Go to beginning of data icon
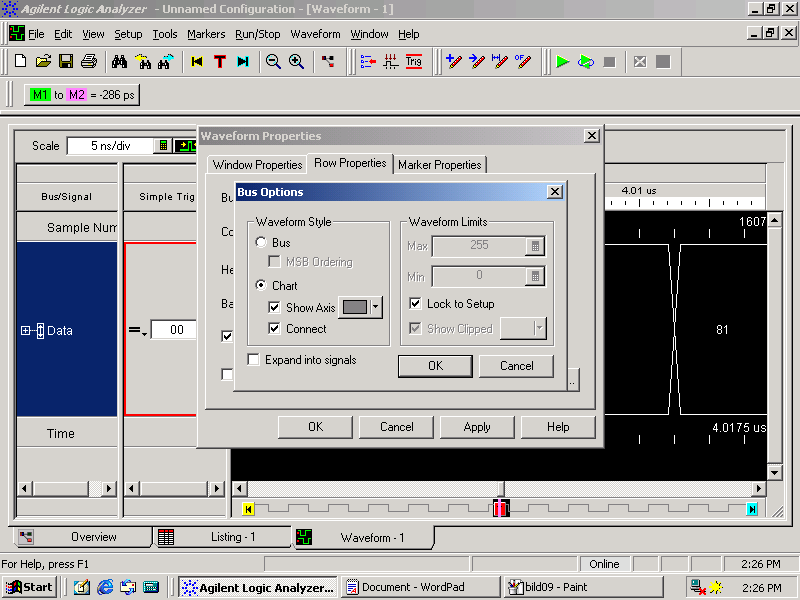Screen dimensions: 800x600 point(197,62)
